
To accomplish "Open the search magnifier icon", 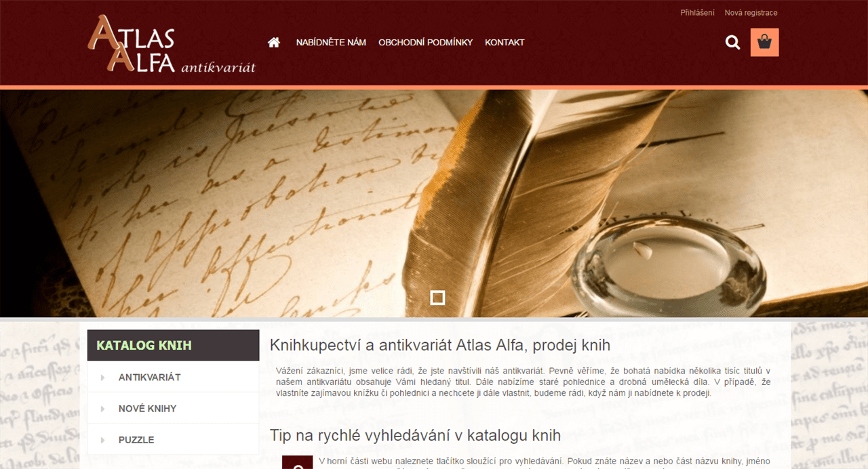I will (732, 43).
